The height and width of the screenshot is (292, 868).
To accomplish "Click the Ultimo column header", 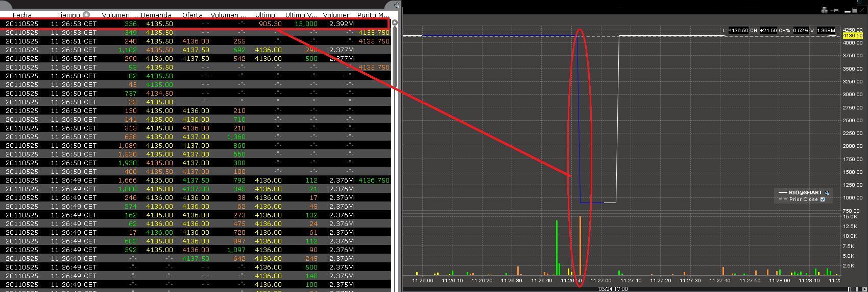I will (x=265, y=15).
